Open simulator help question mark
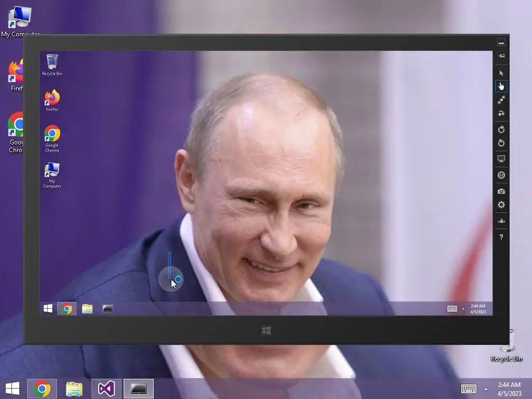 [x=501, y=237]
